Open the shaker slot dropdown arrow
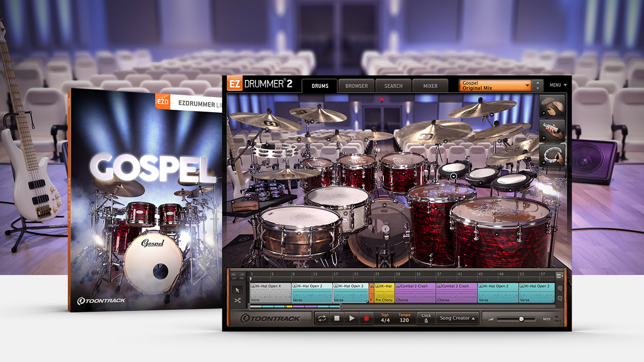 [544, 138]
